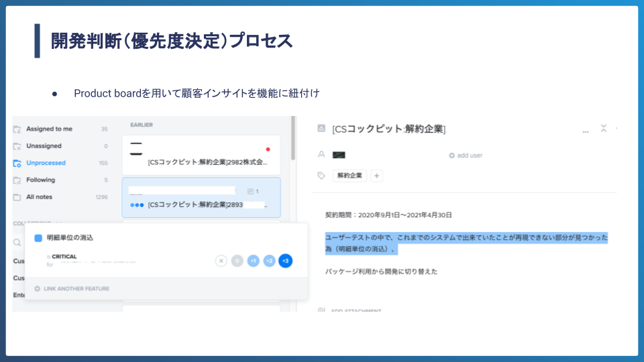Click the tag icon
Screen dimensions: 644x362
pyautogui.click(x=321, y=176)
